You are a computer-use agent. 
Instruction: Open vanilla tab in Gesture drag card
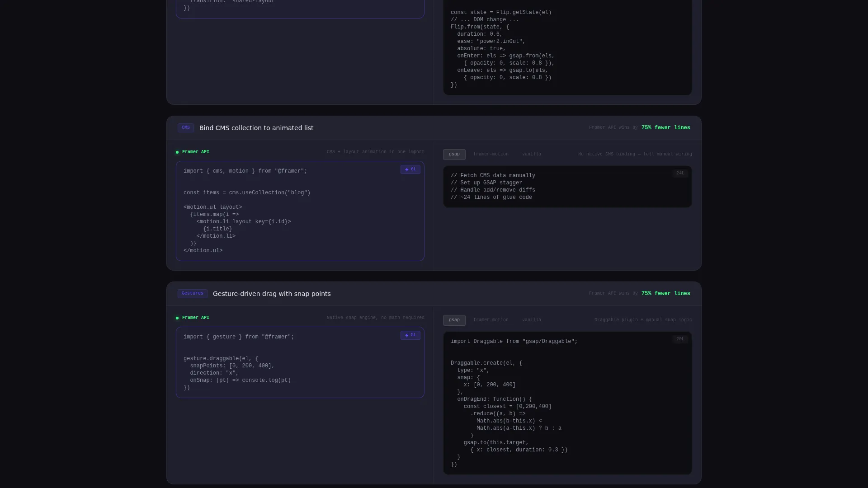tap(531, 320)
